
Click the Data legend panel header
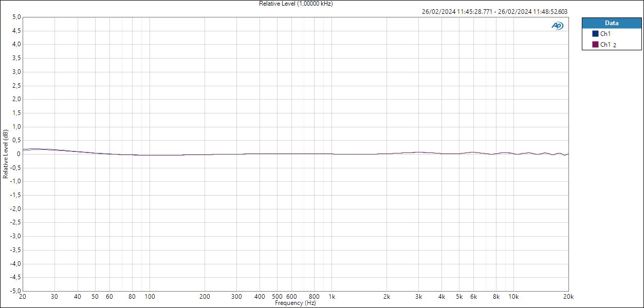(612, 23)
